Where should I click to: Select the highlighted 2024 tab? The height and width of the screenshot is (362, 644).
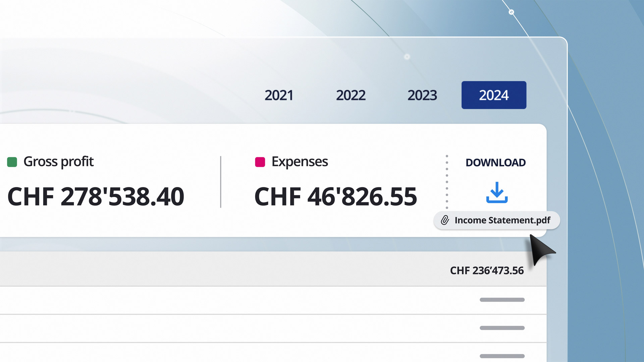[x=494, y=95]
